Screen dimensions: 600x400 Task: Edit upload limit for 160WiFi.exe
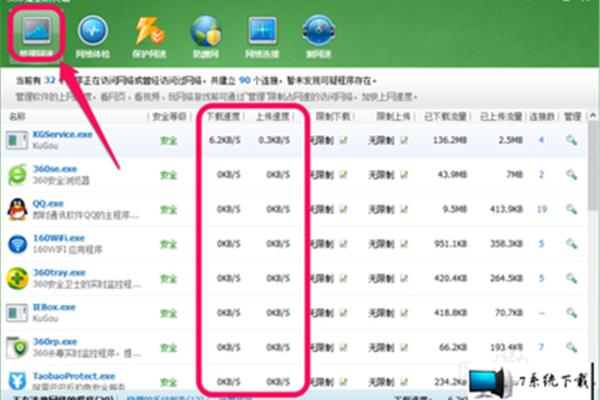(x=404, y=244)
